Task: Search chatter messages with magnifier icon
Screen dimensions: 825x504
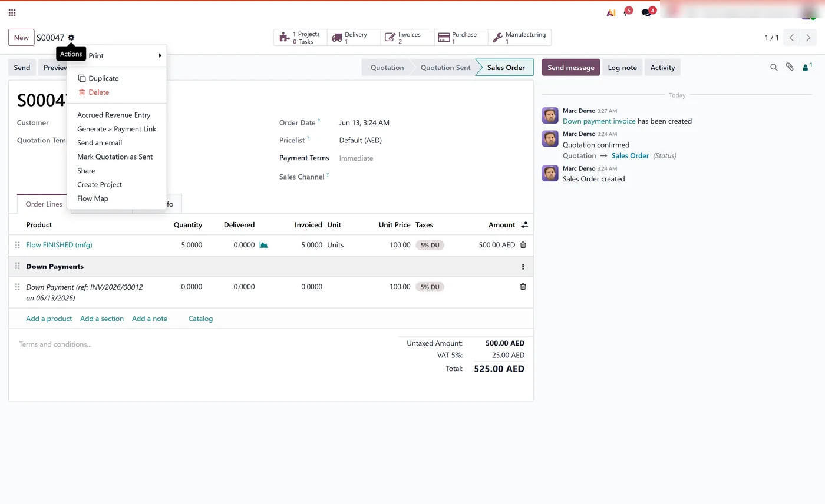Action: pyautogui.click(x=774, y=67)
